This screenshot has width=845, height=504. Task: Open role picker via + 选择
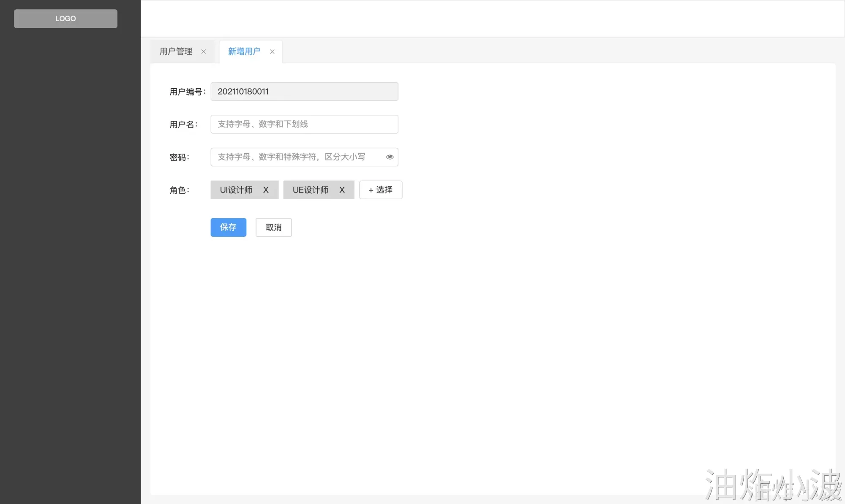point(380,190)
